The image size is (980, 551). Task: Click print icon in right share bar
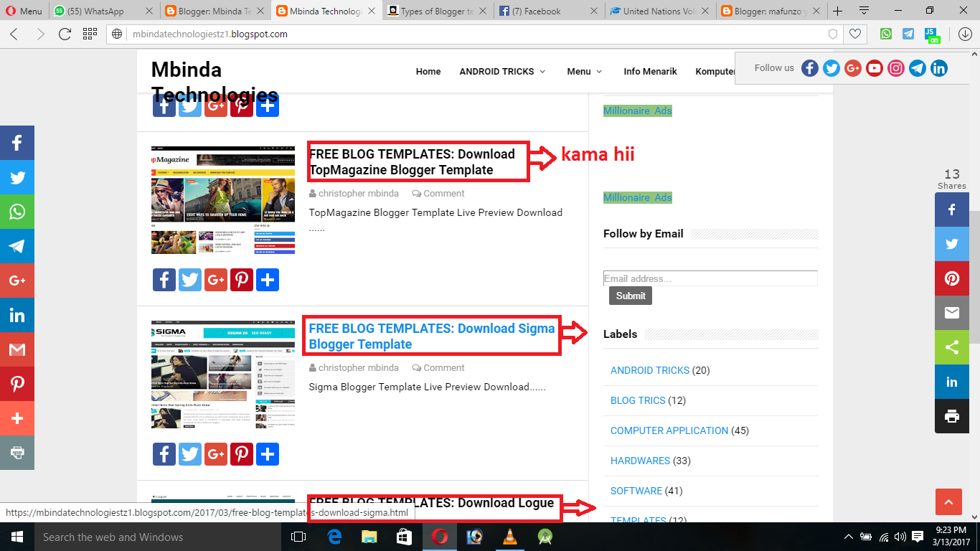(x=952, y=416)
